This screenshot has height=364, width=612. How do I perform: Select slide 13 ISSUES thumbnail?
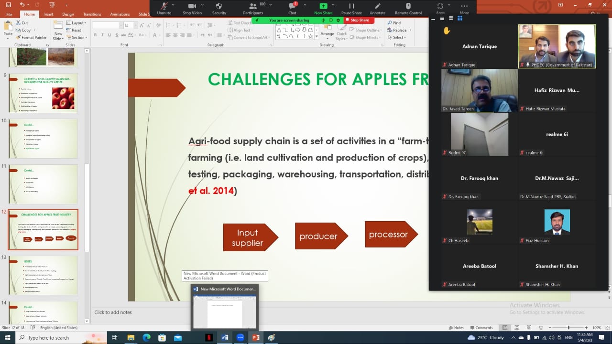43,275
